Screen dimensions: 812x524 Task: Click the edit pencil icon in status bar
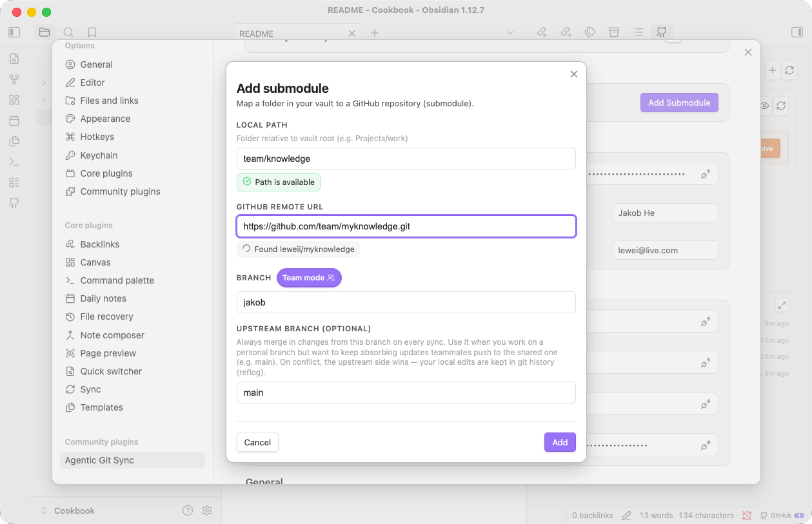coord(626,516)
